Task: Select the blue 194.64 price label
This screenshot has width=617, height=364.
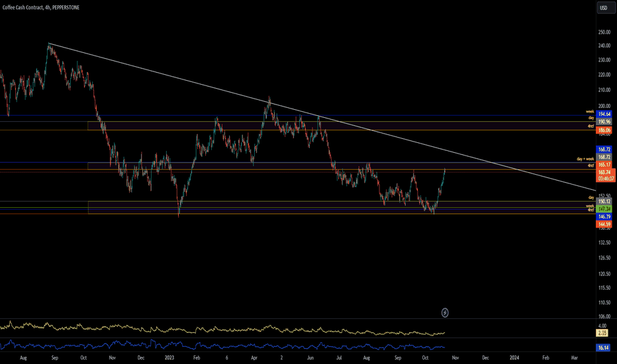Action: pyautogui.click(x=604, y=114)
